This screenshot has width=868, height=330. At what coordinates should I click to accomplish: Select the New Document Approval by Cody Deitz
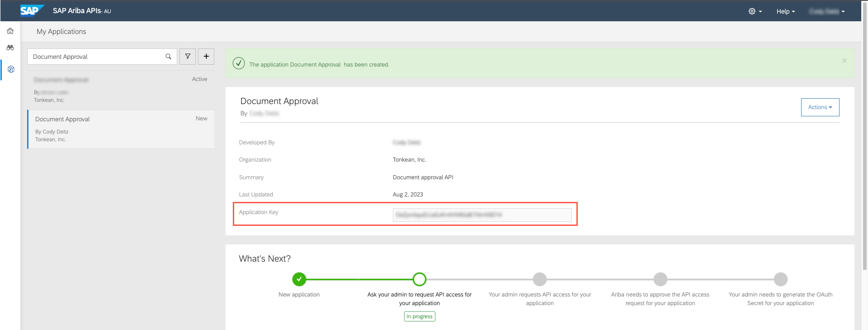[x=120, y=129]
